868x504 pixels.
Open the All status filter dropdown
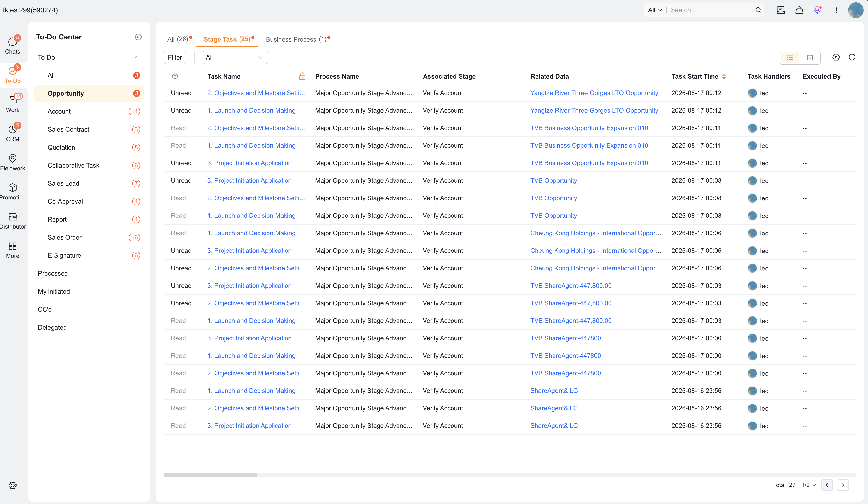coord(235,57)
